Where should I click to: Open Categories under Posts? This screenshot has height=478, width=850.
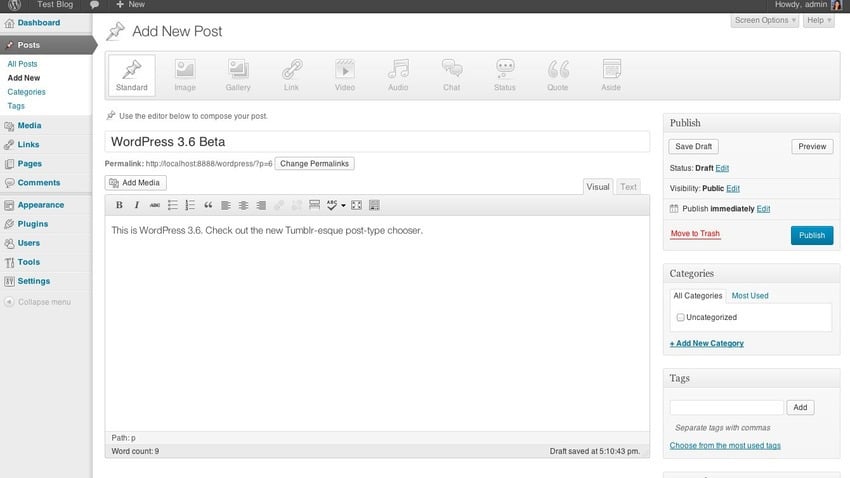pos(26,92)
